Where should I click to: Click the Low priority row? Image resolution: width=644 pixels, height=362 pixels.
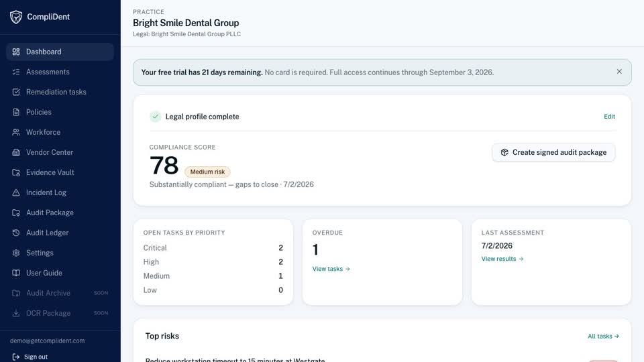[x=213, y=290]
